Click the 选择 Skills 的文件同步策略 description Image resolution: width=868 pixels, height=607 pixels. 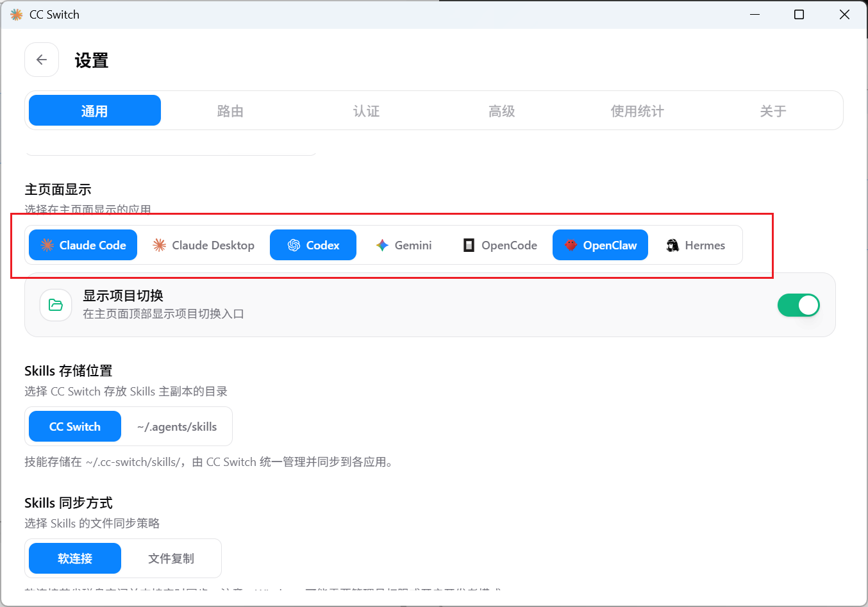click(x=92, y=523)
